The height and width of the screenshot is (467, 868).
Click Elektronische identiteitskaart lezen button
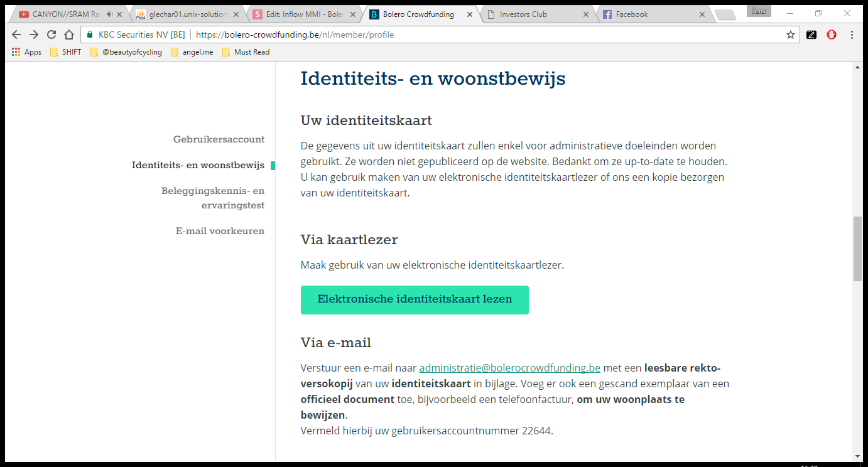click(415, 299)
